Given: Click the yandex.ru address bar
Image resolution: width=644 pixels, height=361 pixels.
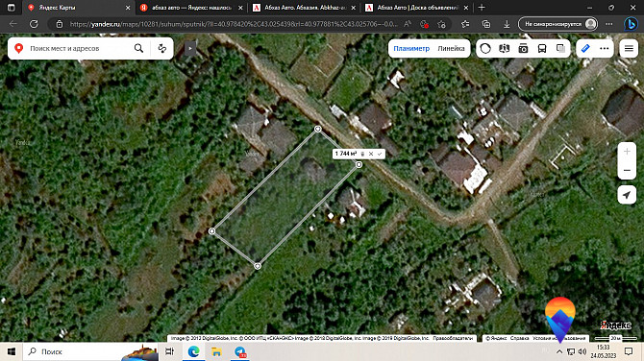Looking at the screenshot, I should coord(234,24).
